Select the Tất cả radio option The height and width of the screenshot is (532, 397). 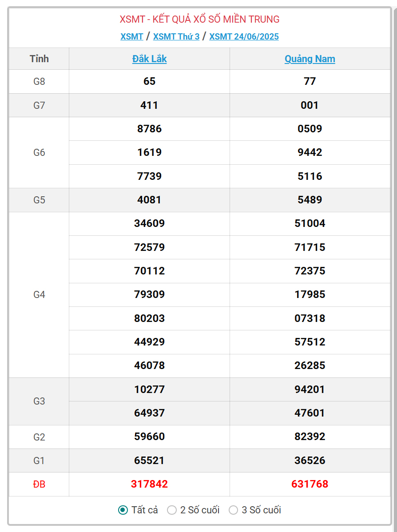123,510
